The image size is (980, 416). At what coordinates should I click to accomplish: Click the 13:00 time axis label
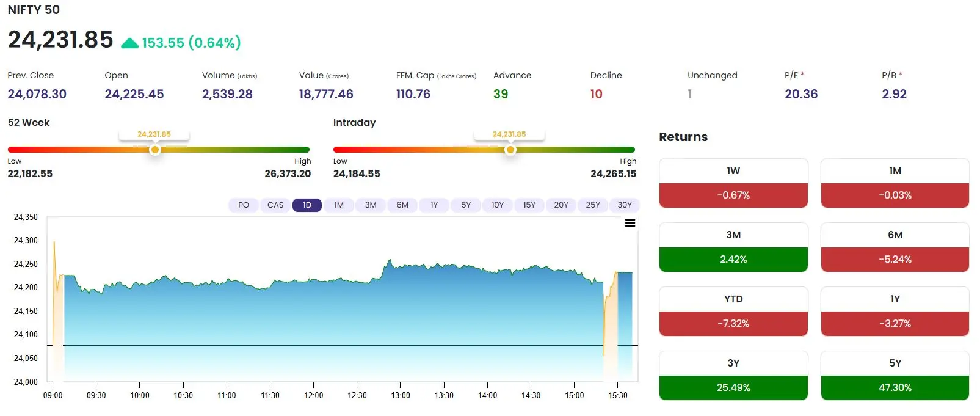401,395
